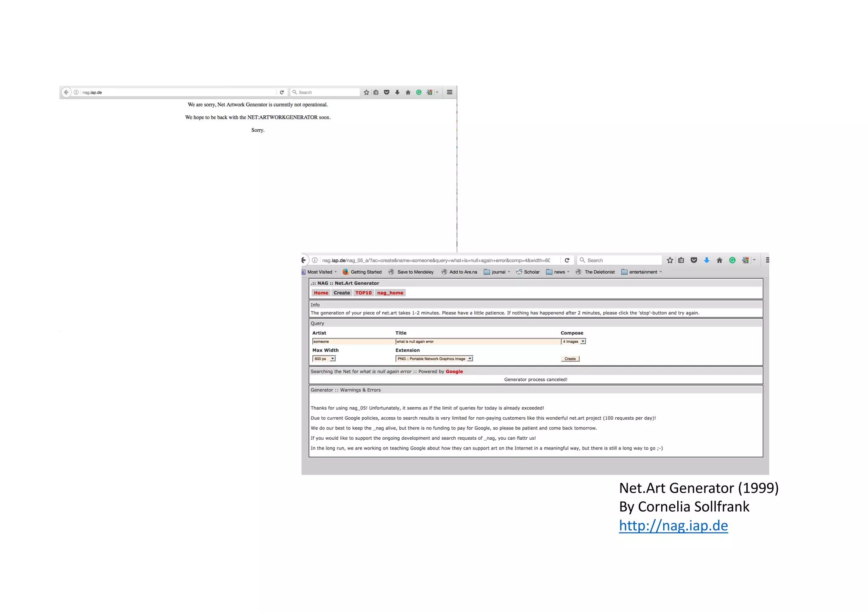Open Grammarly extension in upper browser
Screen dimensions: 868x613
click(x=419, y=92)
